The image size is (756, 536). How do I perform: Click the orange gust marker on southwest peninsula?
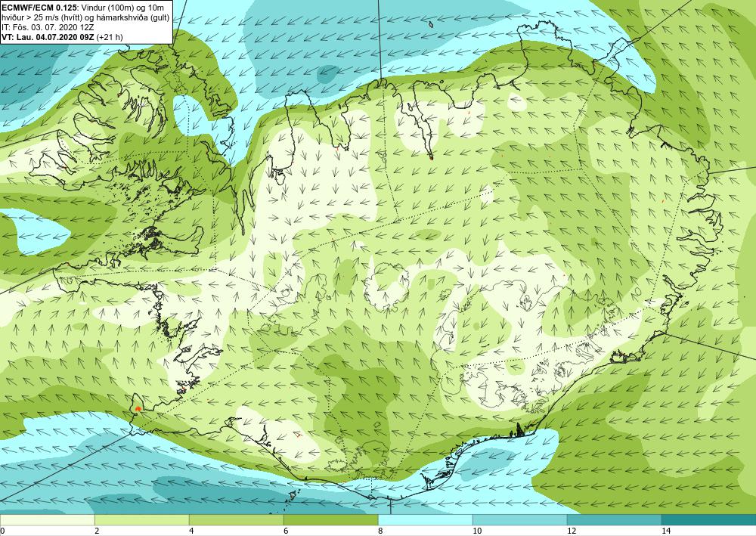138,408
